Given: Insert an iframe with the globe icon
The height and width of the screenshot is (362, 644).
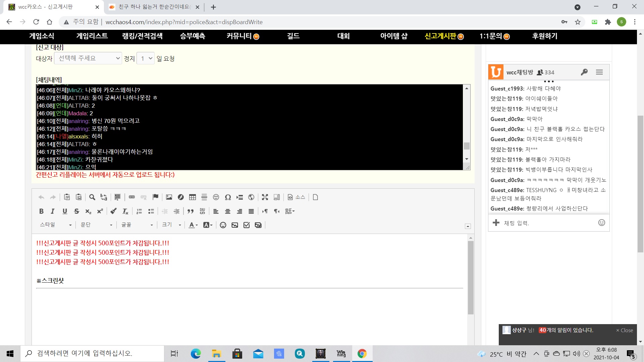Looking at the screenshot, I should pos(251,197).
